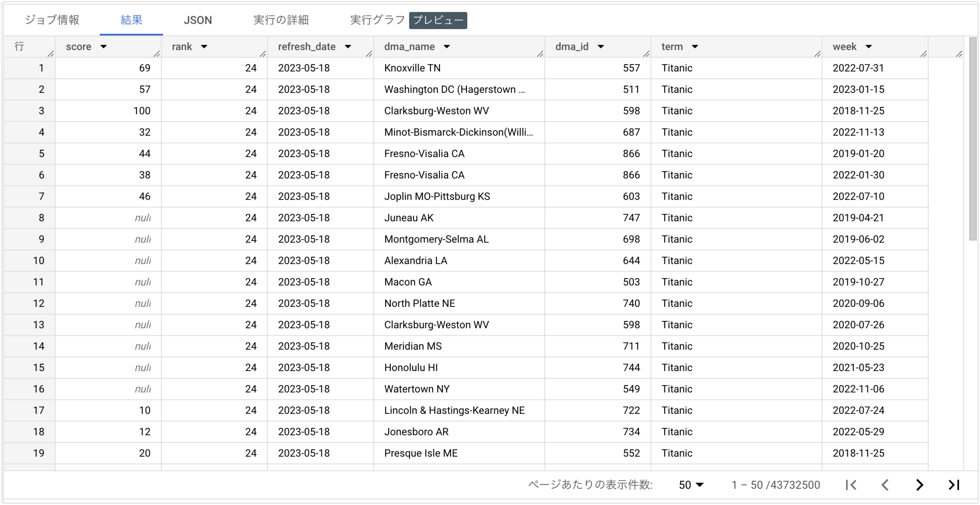Open refresh_date column menu arrow
The width and height of the screenshot is (980, 505).
348,47
